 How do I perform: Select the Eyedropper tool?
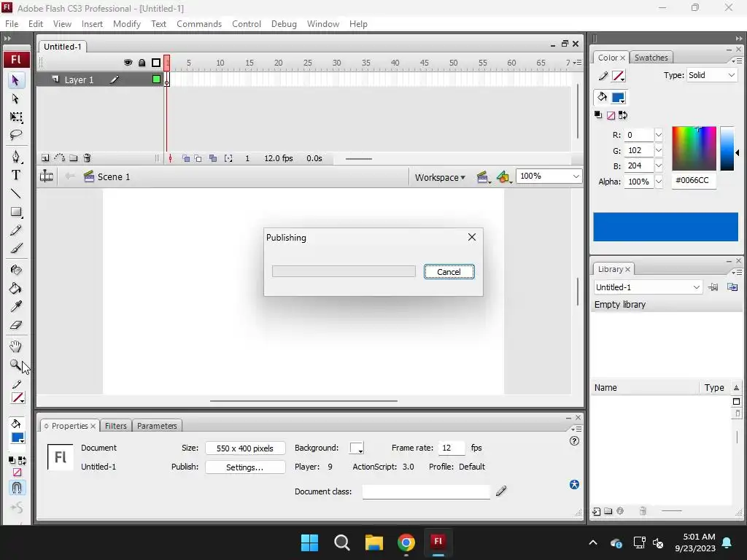coord(16,307)
